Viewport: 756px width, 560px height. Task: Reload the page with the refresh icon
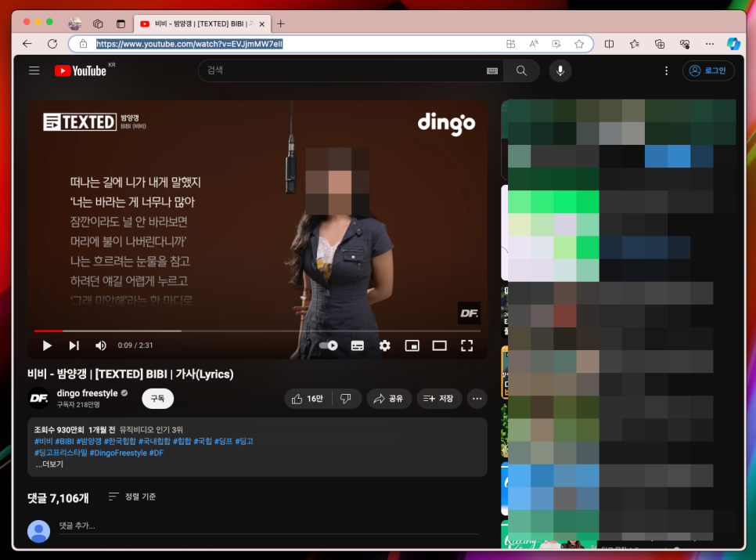click(52, 44)
